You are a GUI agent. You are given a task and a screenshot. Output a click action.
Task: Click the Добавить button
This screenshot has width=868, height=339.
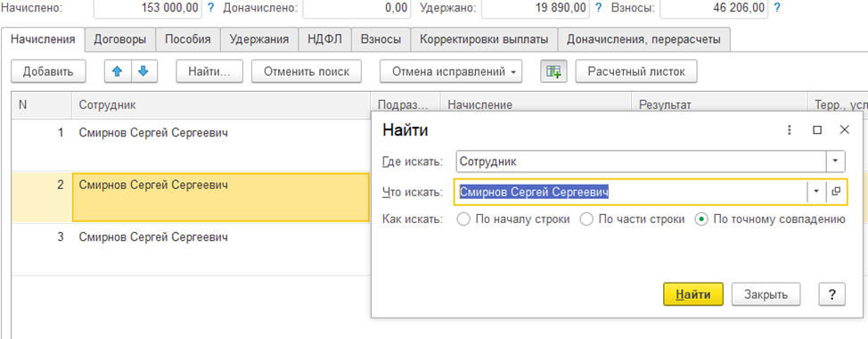point(48,71)
